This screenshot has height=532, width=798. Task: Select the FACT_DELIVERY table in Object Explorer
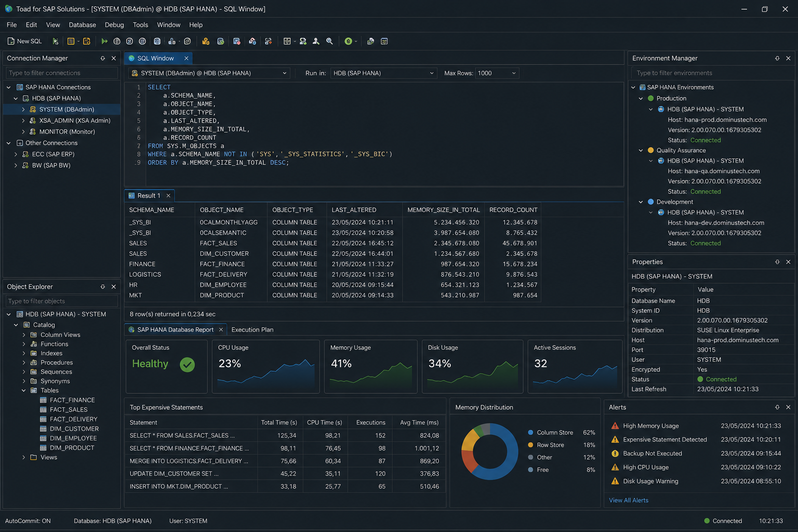tap(73, 419)
